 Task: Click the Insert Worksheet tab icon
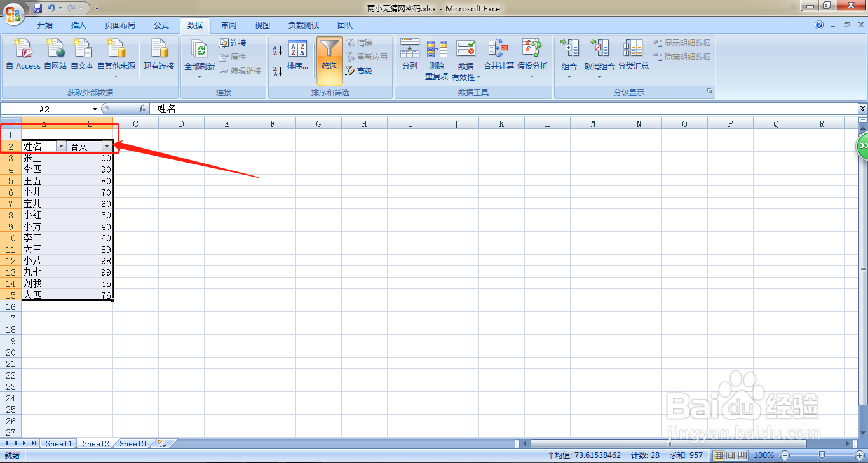click(x=163, y=444)
